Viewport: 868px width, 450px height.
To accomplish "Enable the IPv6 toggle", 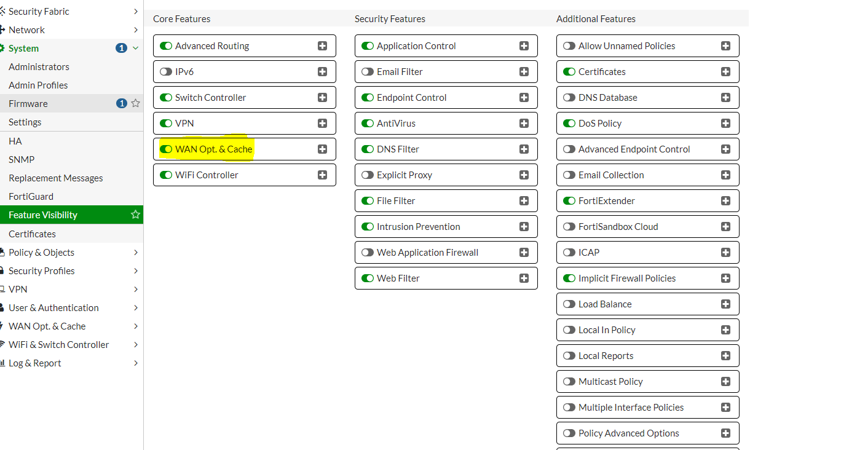I will (x=165, y=72).
